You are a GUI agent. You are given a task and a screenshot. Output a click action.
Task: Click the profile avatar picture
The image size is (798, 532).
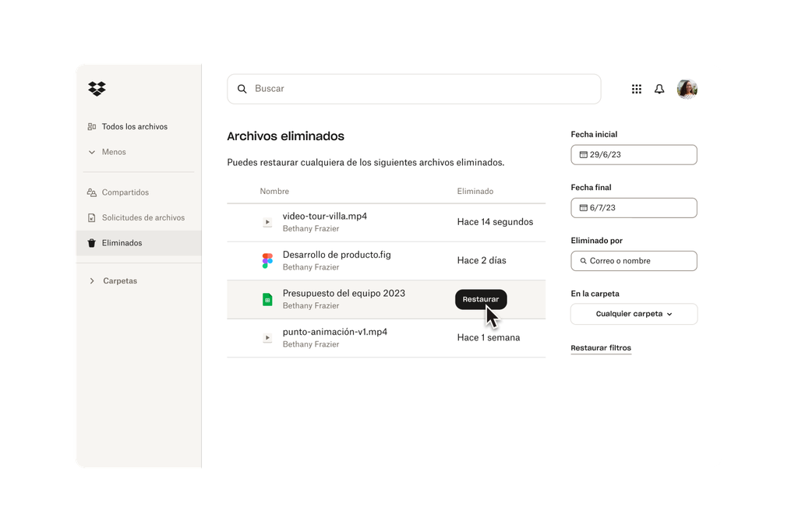click(x=687, y=89)
